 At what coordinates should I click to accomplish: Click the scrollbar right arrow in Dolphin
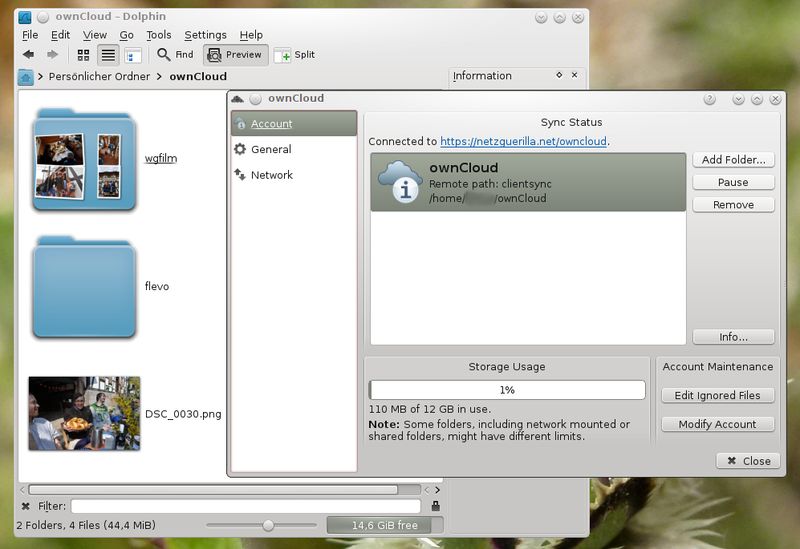point(437,490)
